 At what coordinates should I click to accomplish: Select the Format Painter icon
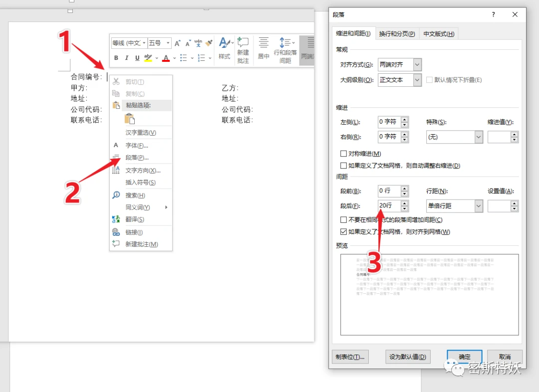[x=208, y=42]
